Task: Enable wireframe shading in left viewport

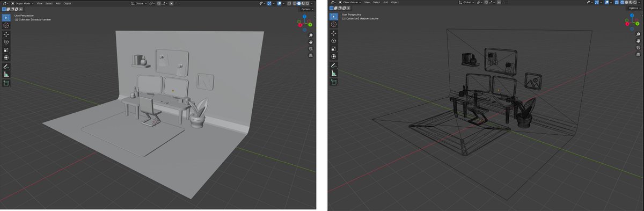Action: (x=295, y=3)
